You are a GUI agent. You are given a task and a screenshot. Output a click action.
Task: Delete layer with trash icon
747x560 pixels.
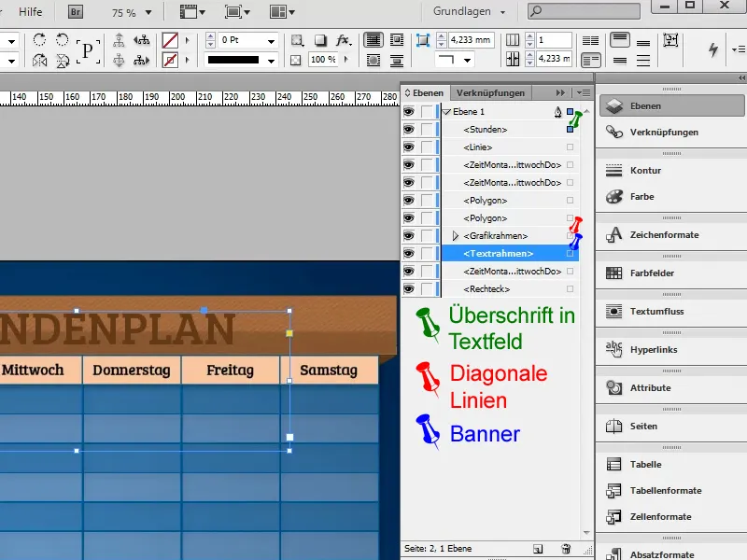click(x=566, y=549)
